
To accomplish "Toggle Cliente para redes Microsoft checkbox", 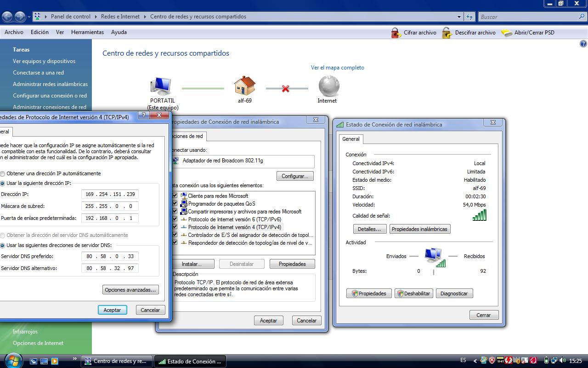I will coord(175,196).
